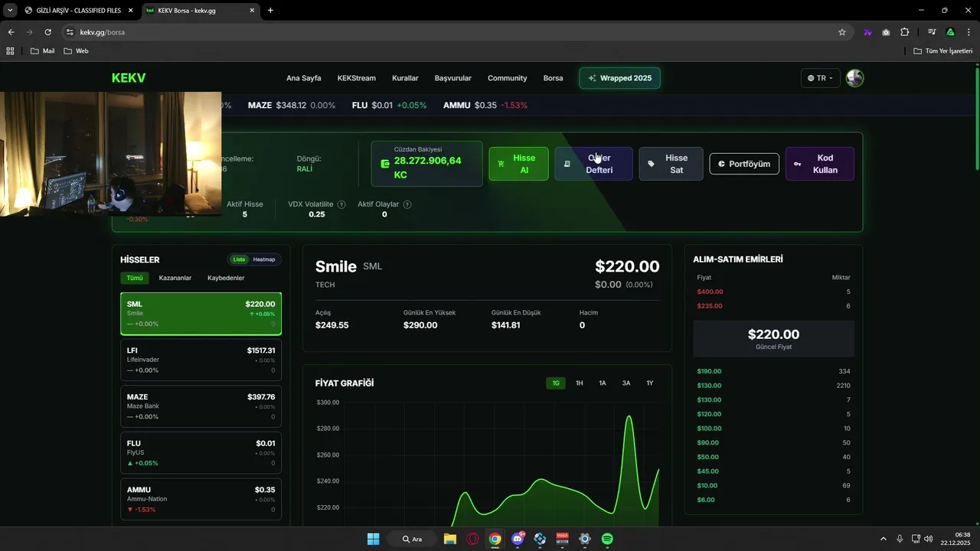Click the Hisse Sat button

pyautogui.click(x=671, y=164)
